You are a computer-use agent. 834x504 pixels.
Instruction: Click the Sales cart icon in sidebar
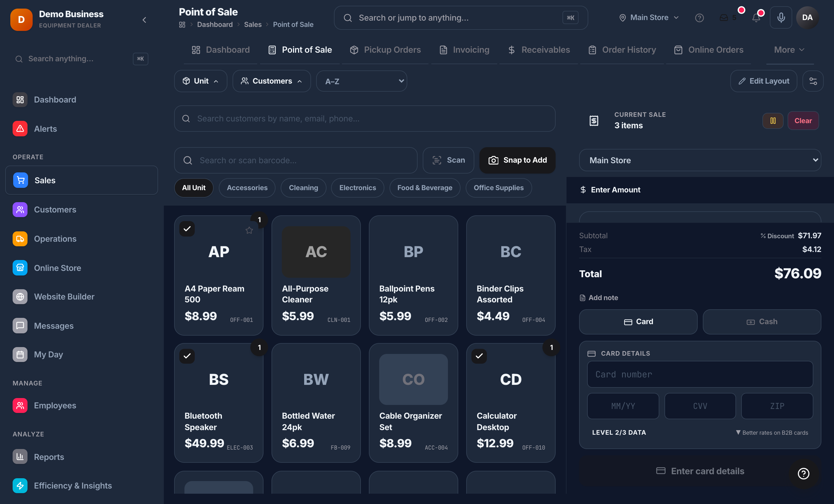(x=21, y=180)
